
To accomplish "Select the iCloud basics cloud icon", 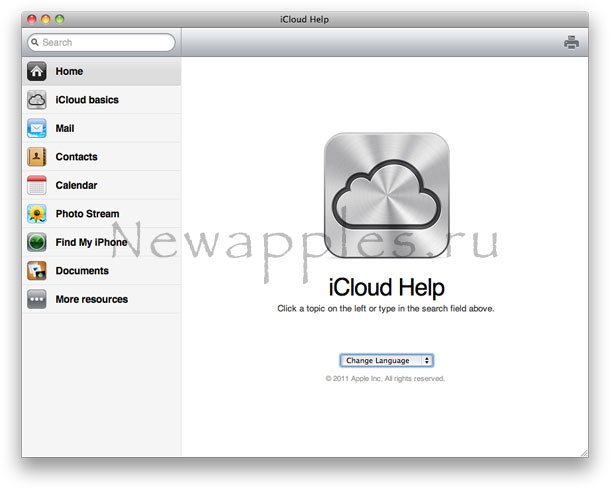I will (37, 100).
